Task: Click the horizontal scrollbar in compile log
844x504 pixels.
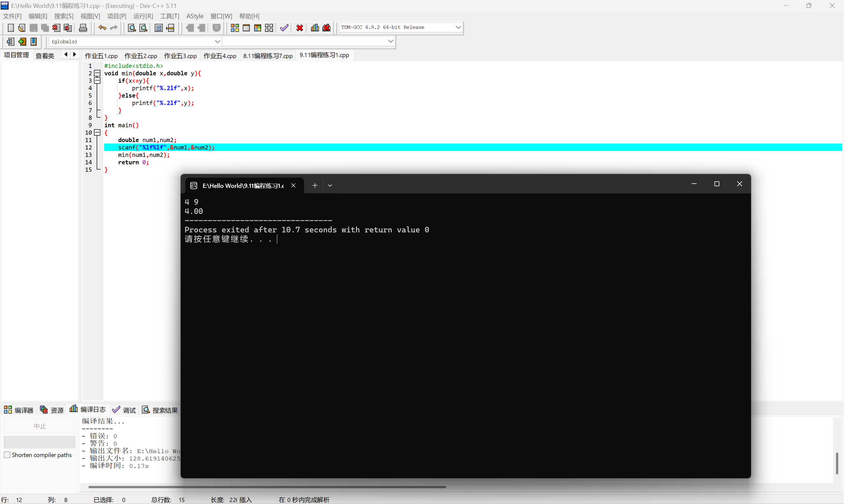Action: click(267, 487)
